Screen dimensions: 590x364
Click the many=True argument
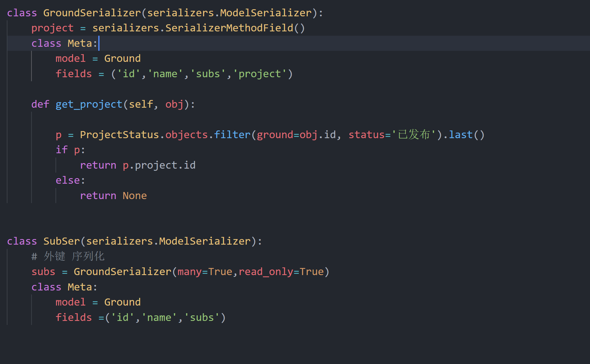pyautogui.click(x=205, y=272)
